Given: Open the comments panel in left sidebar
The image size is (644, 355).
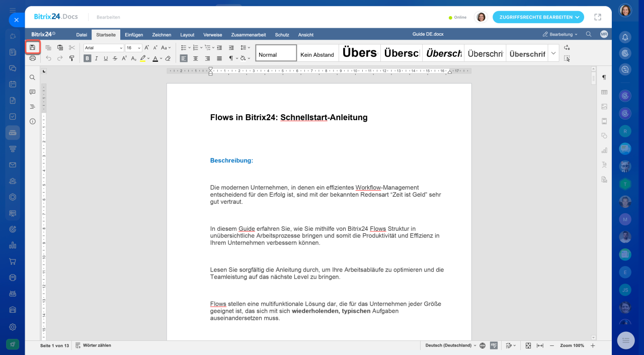Looking at the screenshot, I should 32,92.
